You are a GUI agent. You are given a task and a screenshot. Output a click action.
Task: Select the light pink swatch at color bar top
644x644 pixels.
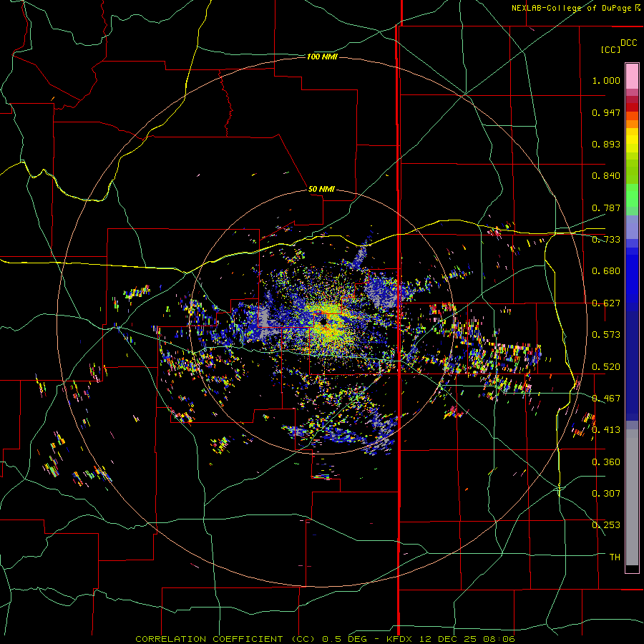(632, 77)
